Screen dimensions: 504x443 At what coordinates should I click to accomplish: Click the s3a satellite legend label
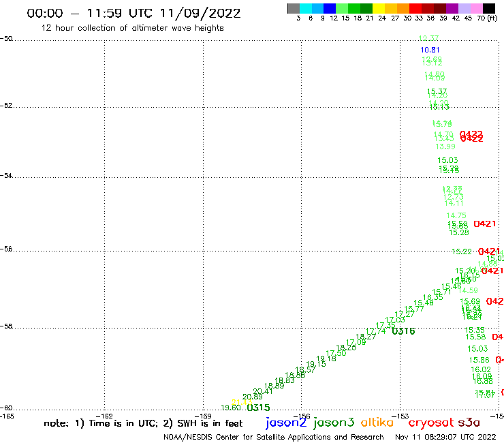point(469,423)
